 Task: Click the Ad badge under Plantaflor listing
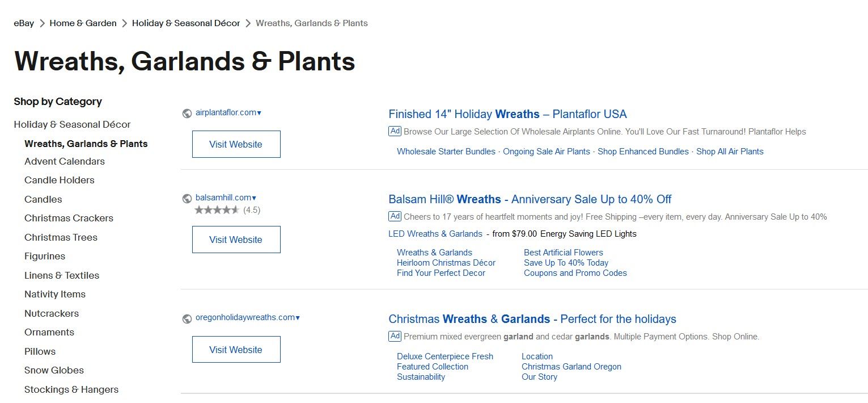coord(395,131)
